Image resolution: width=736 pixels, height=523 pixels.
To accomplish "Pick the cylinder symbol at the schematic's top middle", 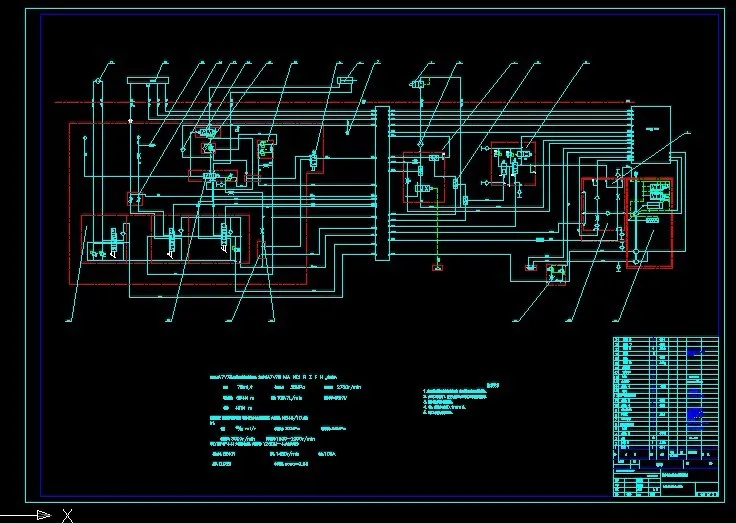I will (x=346, y=81).
